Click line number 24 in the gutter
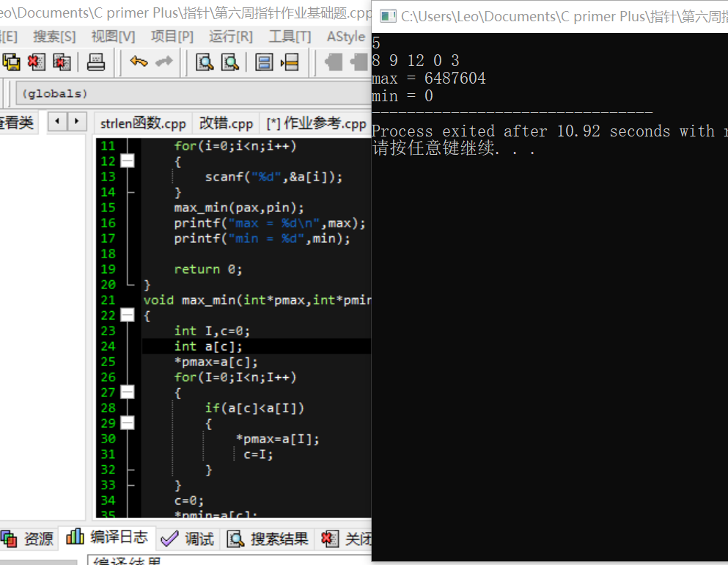Screen dimensions: 728x565 pos(109,346)
